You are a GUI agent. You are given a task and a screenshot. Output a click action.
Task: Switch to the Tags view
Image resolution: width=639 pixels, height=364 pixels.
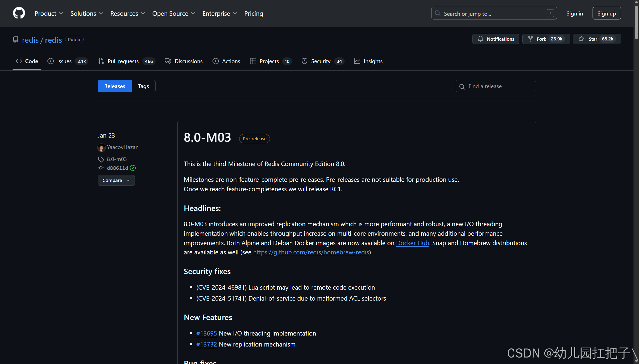pos(143,86)
